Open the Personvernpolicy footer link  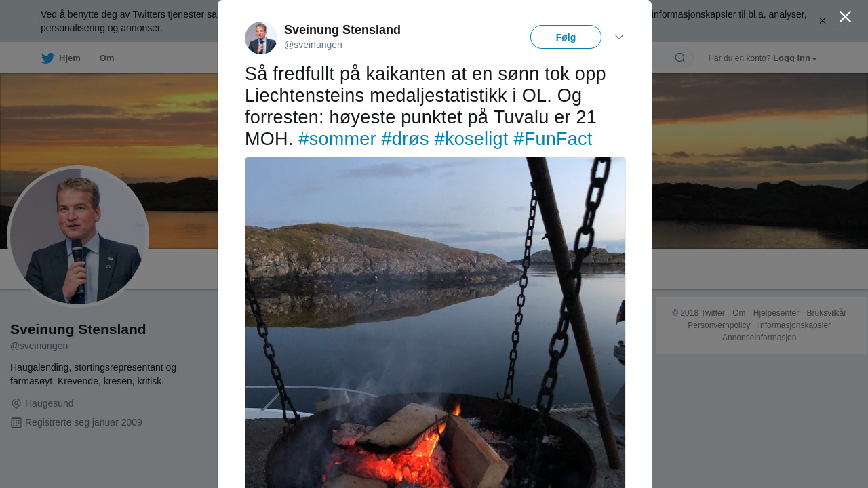[x=719, y=325]
